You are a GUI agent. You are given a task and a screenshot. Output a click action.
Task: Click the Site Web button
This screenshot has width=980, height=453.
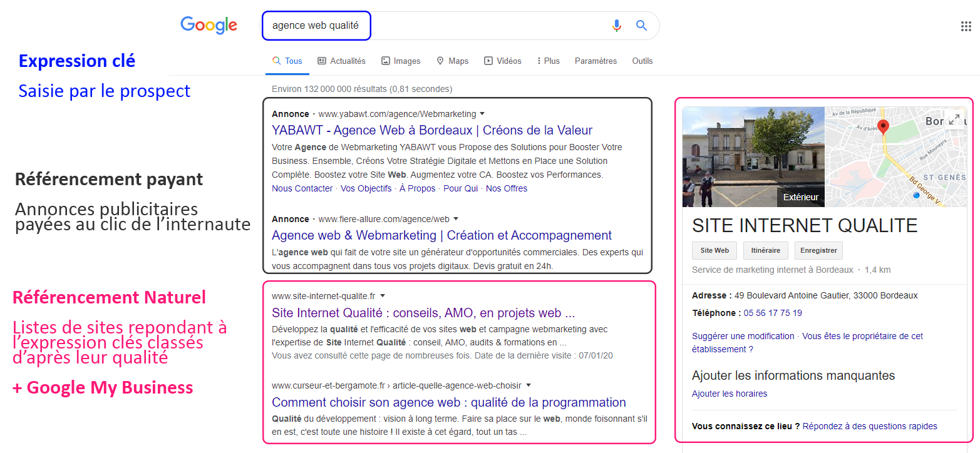(x=714, y=250)
